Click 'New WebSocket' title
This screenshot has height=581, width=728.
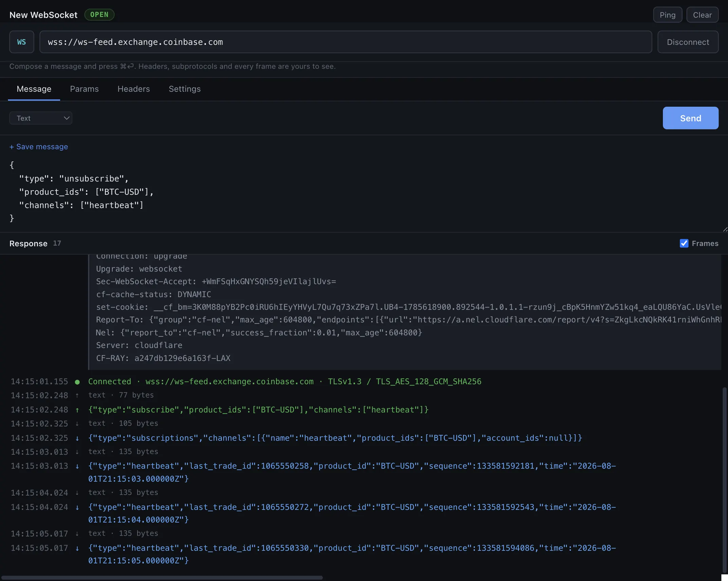coord(43,15)
